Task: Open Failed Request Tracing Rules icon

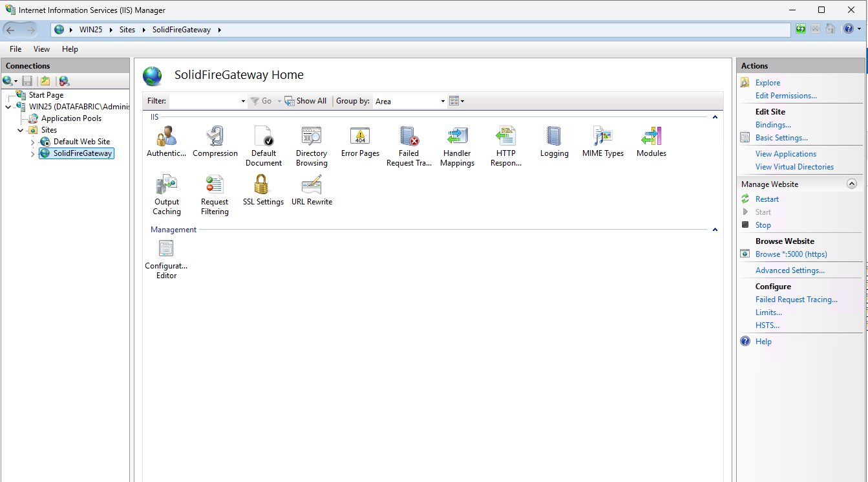Action: tap(408, 146)
